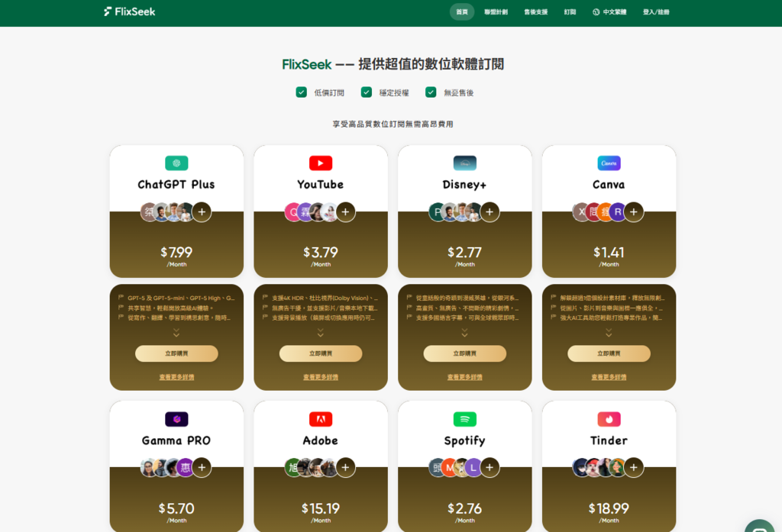Select the 首頁 navigation tab
Image resolution: width=782 pixels, height=532 pixels.
(462, 12)
